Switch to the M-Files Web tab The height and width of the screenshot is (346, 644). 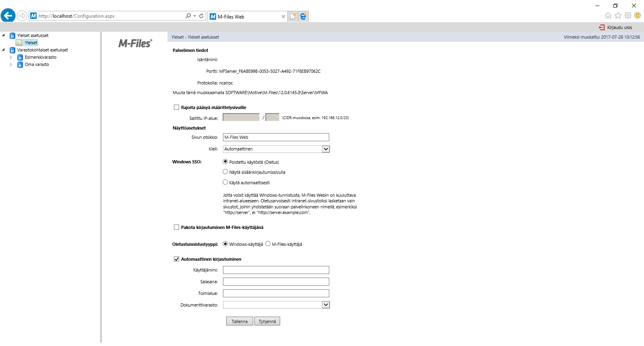[246, 16]
